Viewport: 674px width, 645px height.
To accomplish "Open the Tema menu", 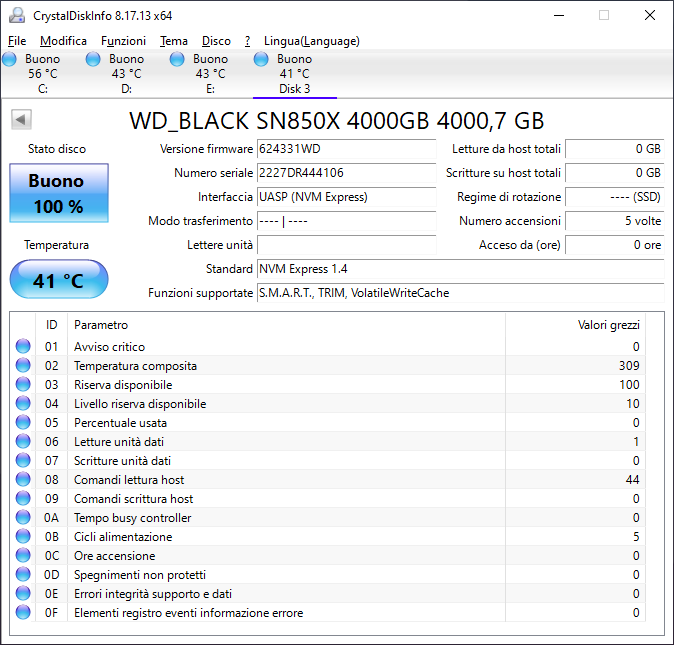I will point(174,41).
